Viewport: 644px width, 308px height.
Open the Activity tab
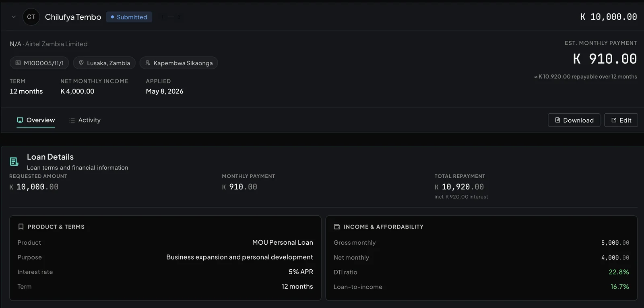coord(85,120)
